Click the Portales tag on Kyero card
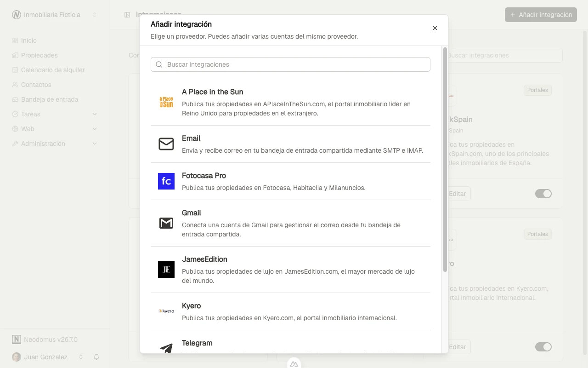Viewport: 588px width, 368px height. coord(537,234)
